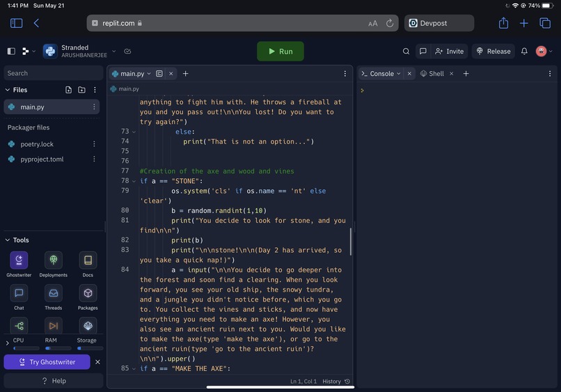Collapse the Files section
Image resolution: width=561 pixels, height=392 pixels.
pos(8,90)
